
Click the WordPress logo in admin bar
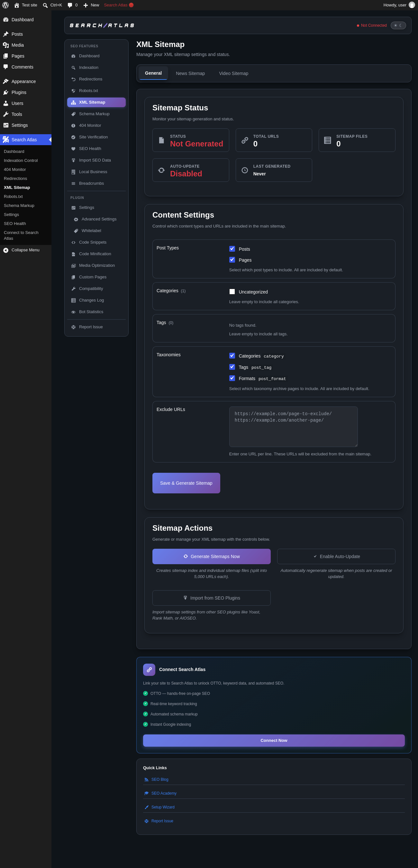click(5, 5)
